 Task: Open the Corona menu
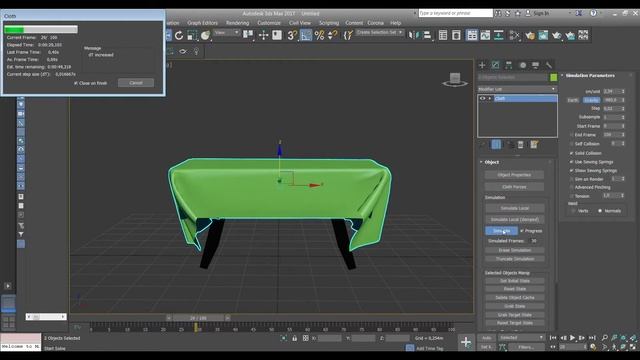(x=376, y=23)
